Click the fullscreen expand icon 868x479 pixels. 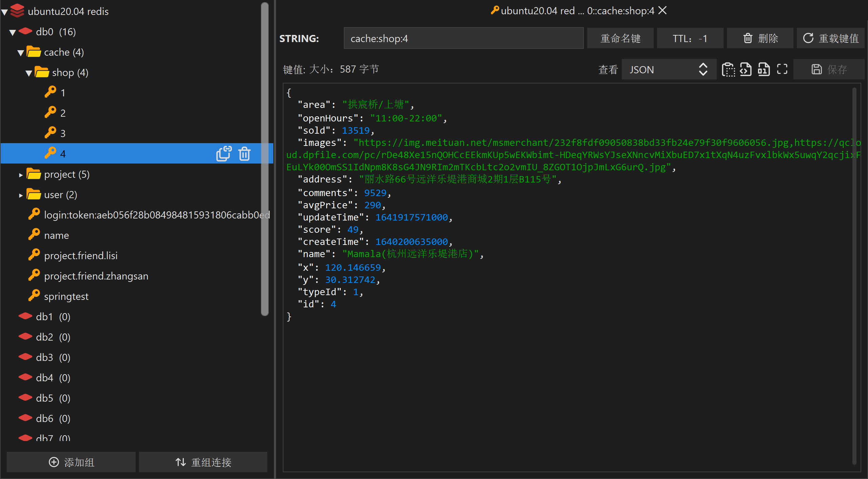coord(782,69)
